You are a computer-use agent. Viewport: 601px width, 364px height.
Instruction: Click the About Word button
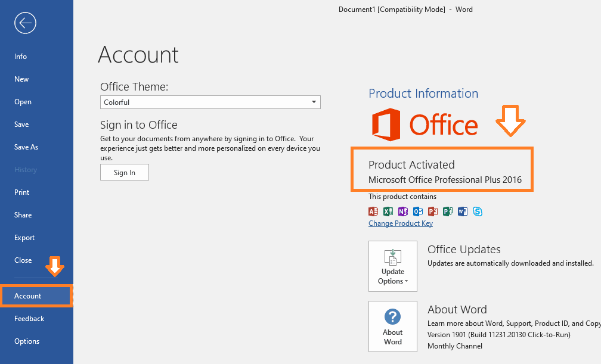pyautogui.click(x=392, y=326)
